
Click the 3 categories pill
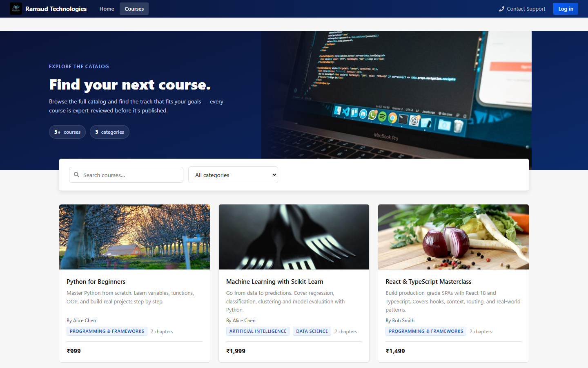tap(109, 132)
